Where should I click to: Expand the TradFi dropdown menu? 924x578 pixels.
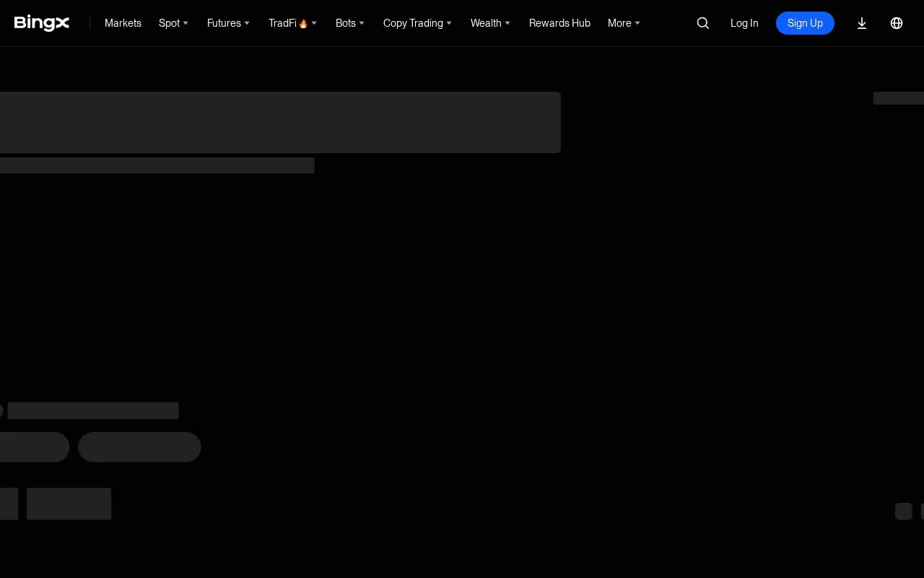coord(292,23)
